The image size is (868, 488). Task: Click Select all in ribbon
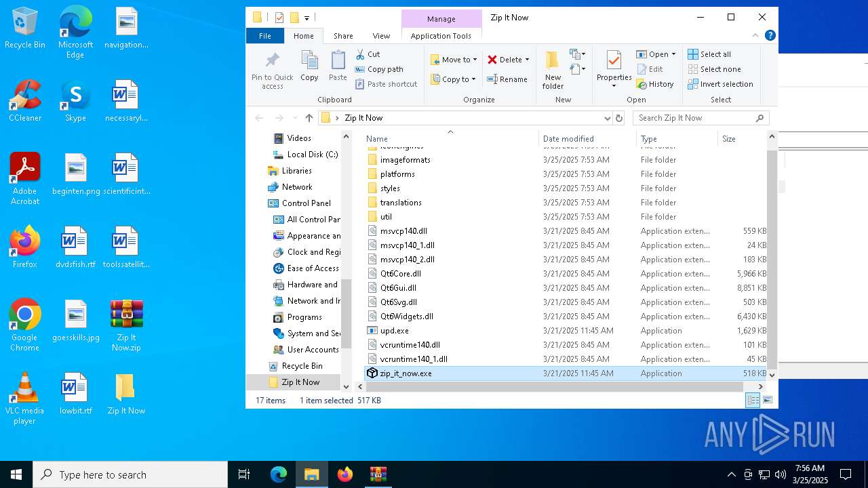click(x=709, y=54)
